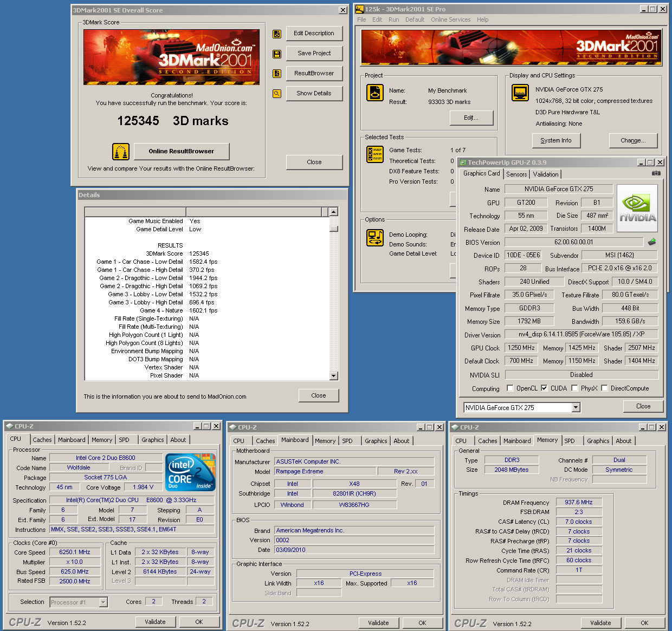
Task: Click the Edit Description icon
Action: (x=277, y=34)
